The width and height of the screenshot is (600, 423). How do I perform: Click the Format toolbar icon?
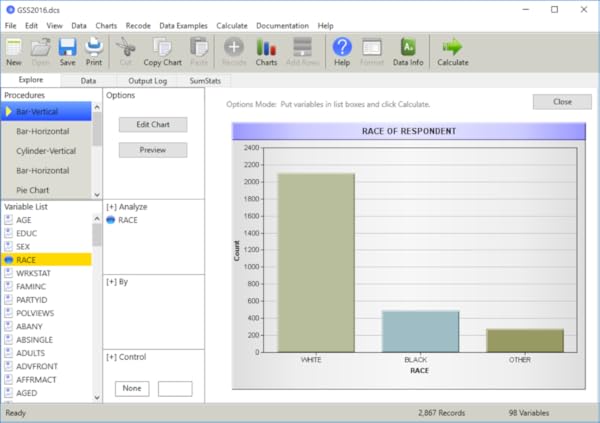click(x=372, y=47)
